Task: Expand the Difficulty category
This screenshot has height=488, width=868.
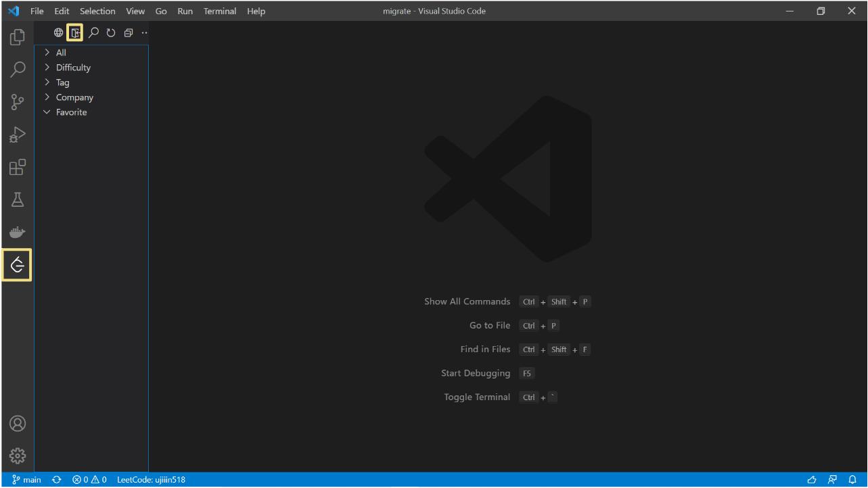Action: (x=72, y=67)
